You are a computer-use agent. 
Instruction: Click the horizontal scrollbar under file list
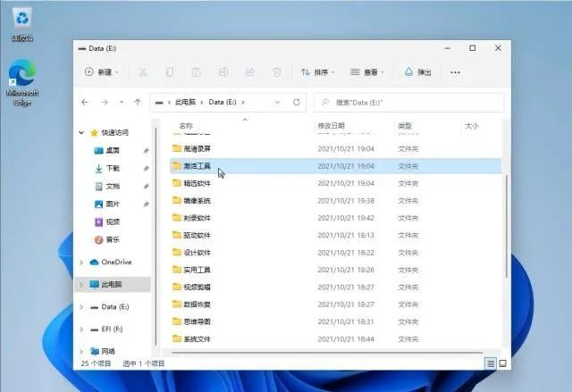point(327,353)
